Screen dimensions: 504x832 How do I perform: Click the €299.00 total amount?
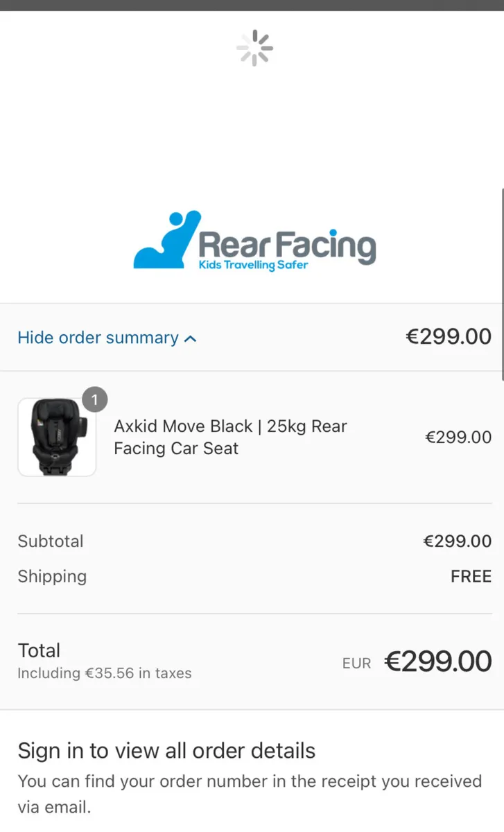pos(437,661)
